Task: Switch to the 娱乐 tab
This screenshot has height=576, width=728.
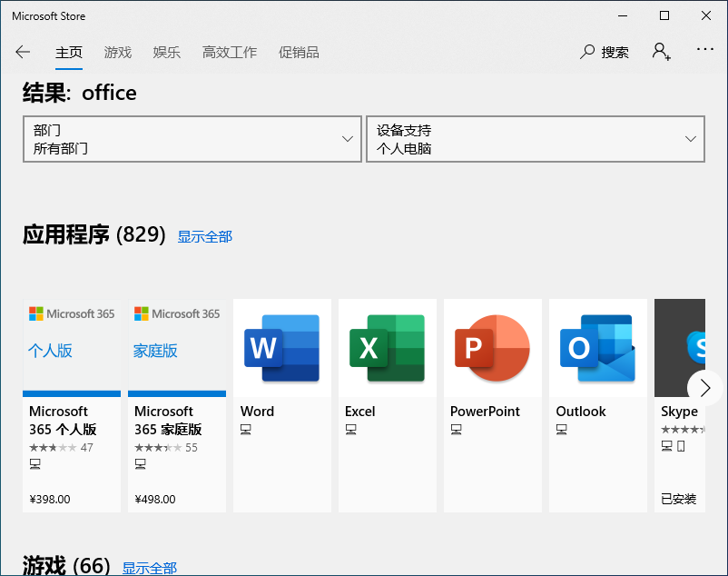Action: [x=167, y=52]
